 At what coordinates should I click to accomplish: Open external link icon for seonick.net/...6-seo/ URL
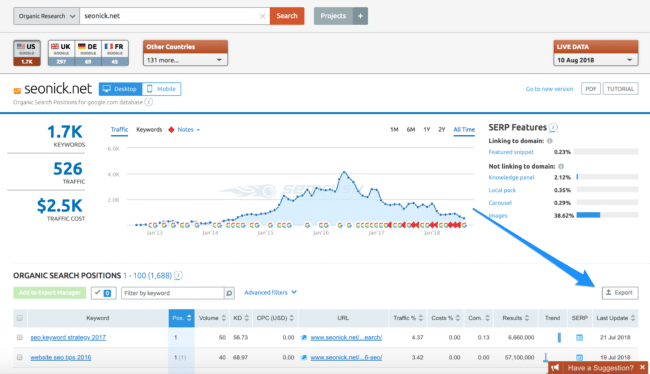coord(304,357)
